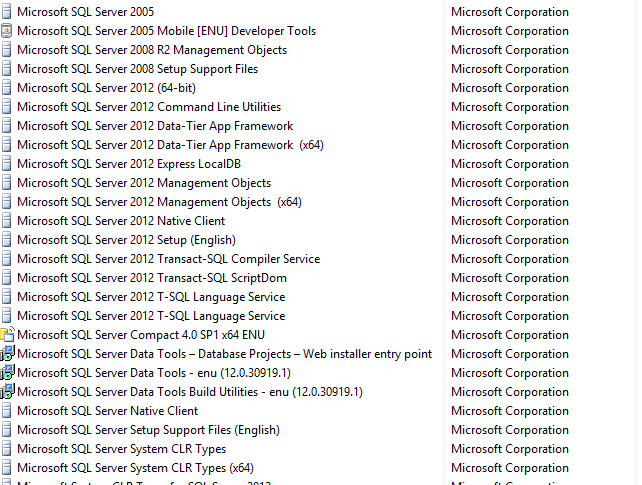The width and height of the screenshot is (642, 485).
Task: Click the icon next to SQL Server 2012 Express LocalDB
Action: (x=7, y=164)
